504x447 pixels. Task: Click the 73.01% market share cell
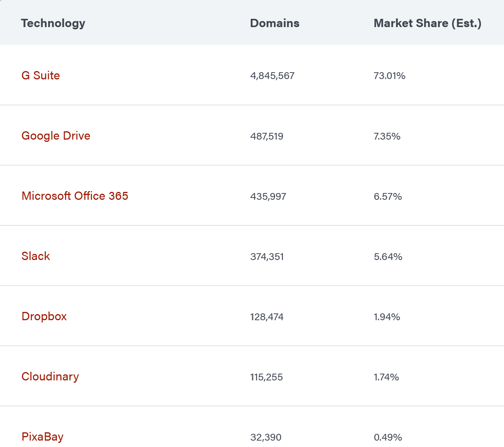[389, 76]
